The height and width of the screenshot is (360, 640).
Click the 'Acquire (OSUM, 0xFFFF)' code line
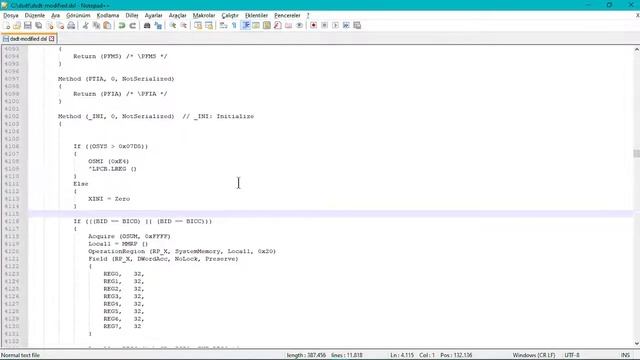129,236
